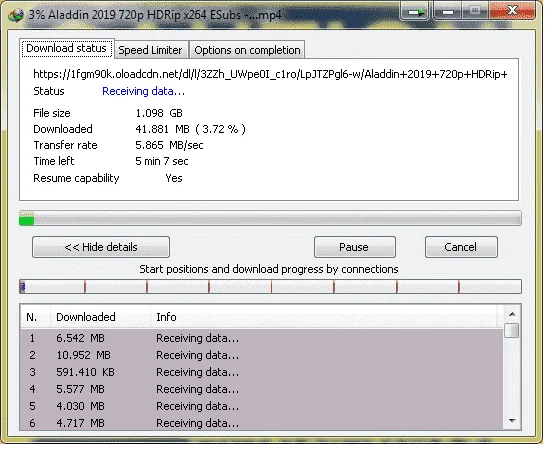549x455 pixels.
Task: Select connection row with 591.410 KB
Action: 262,372
